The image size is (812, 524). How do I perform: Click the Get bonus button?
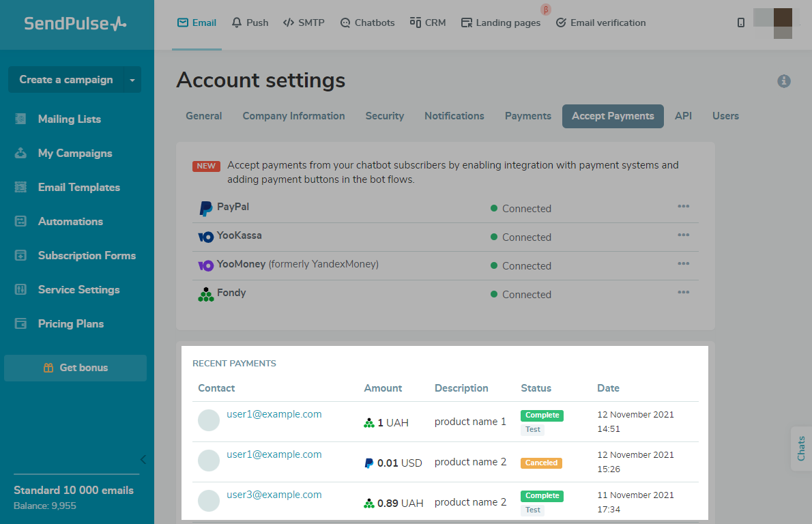75,368
